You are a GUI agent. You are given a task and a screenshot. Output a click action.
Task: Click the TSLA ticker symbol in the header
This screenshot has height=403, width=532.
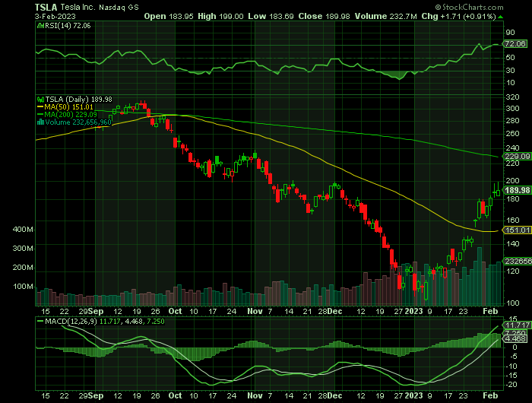pos(46,7)
